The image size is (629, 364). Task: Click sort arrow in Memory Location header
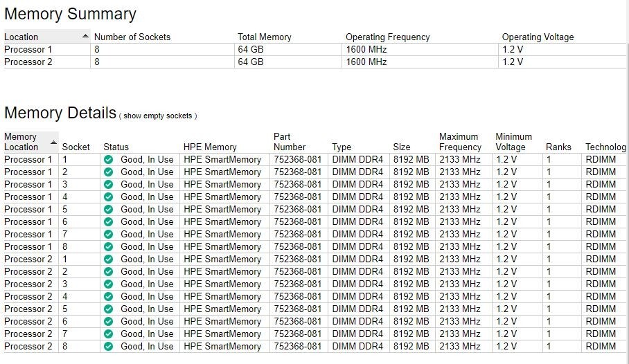(x=53, y=142)
